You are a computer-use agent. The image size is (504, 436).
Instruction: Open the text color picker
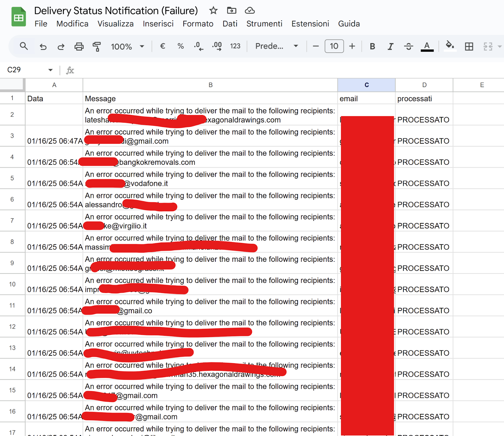(427, 46)
